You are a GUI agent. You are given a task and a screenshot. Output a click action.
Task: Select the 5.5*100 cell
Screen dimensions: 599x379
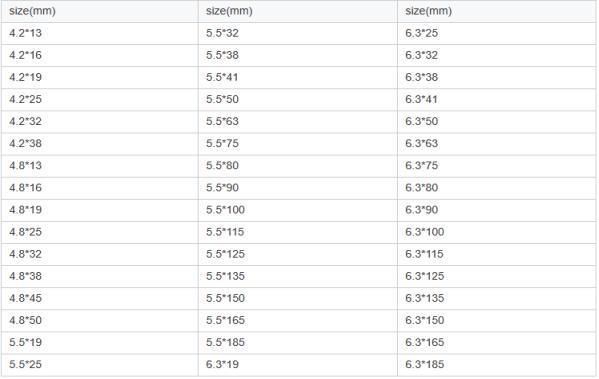pyautogui.click(x=298, y=210)
